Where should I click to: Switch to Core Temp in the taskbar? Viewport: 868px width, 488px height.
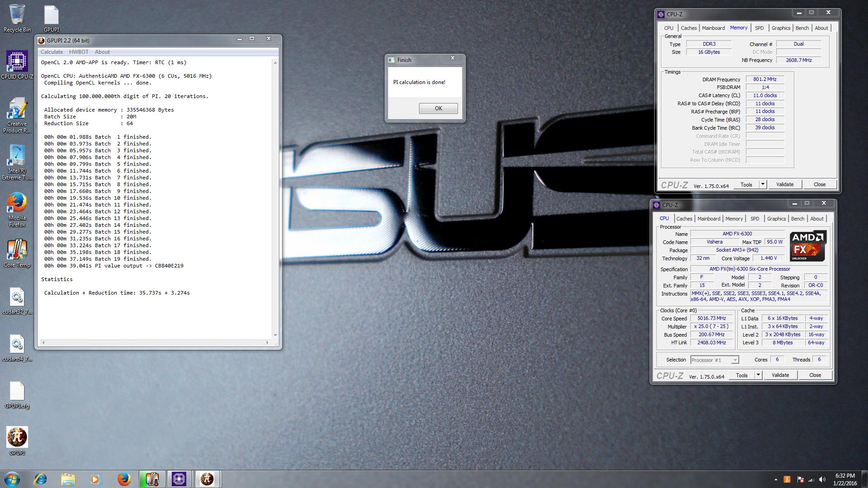(151, 479)
